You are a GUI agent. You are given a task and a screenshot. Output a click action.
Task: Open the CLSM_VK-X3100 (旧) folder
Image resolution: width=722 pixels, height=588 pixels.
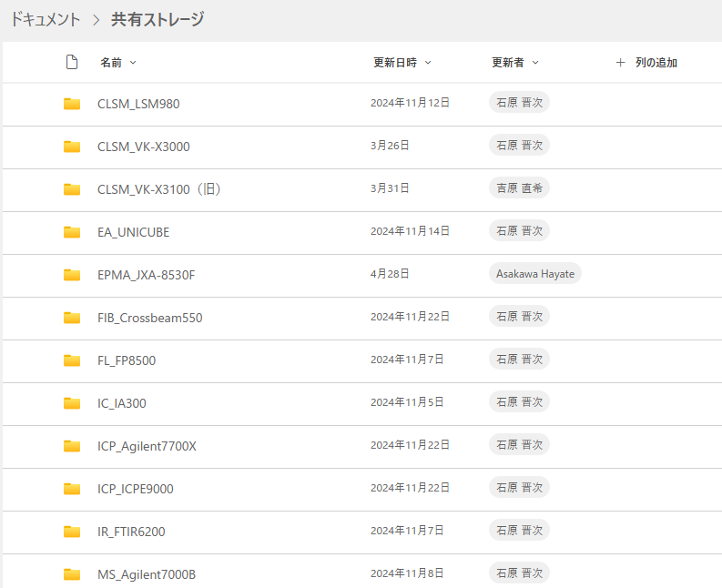click(159, 189)
